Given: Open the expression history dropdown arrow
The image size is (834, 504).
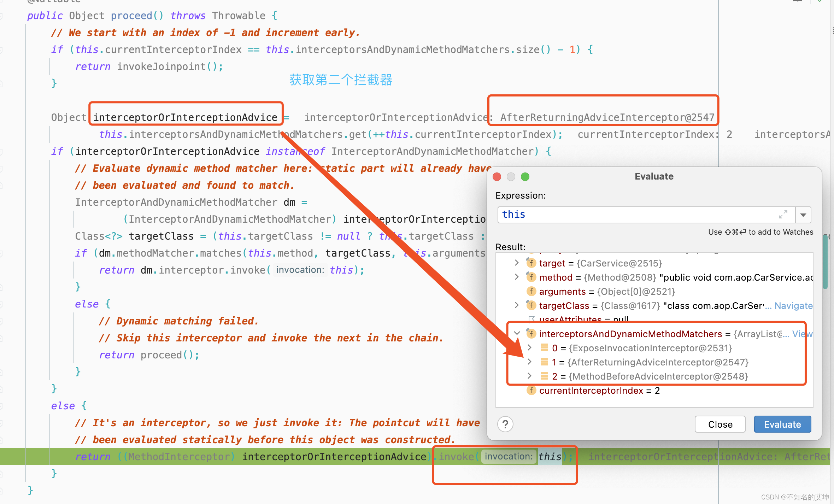Looking at the screenshot, I should pos(803,215).
